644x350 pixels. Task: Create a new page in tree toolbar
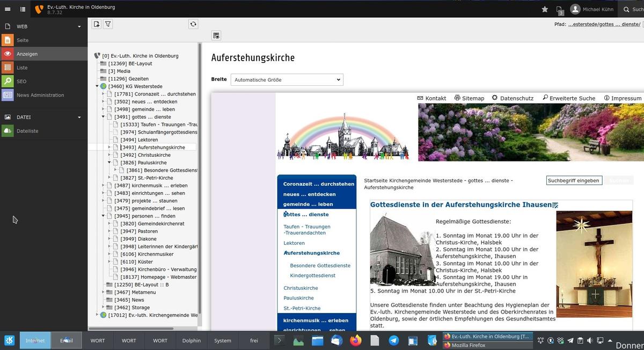[96, 24]
